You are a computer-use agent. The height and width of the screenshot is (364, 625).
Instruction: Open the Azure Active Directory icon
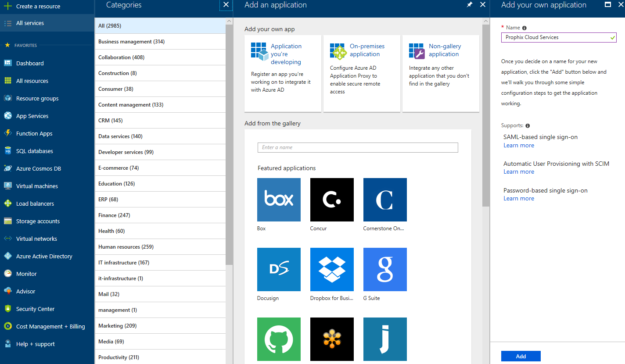click(x=7, y=256)
